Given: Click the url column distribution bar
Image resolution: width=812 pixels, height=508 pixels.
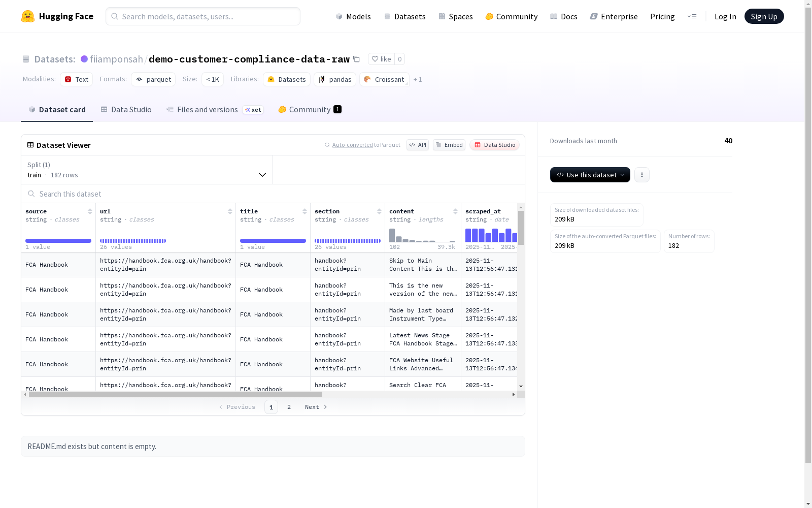Looking at the screenshot, I should click(x=133, y=241).
